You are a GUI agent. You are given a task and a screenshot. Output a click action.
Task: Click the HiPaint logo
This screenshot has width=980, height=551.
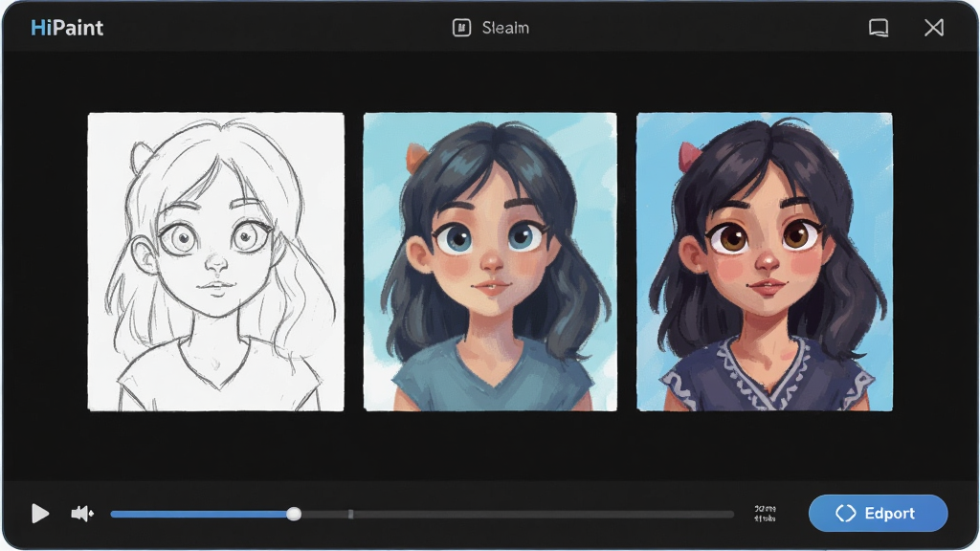tap(67, 28)
